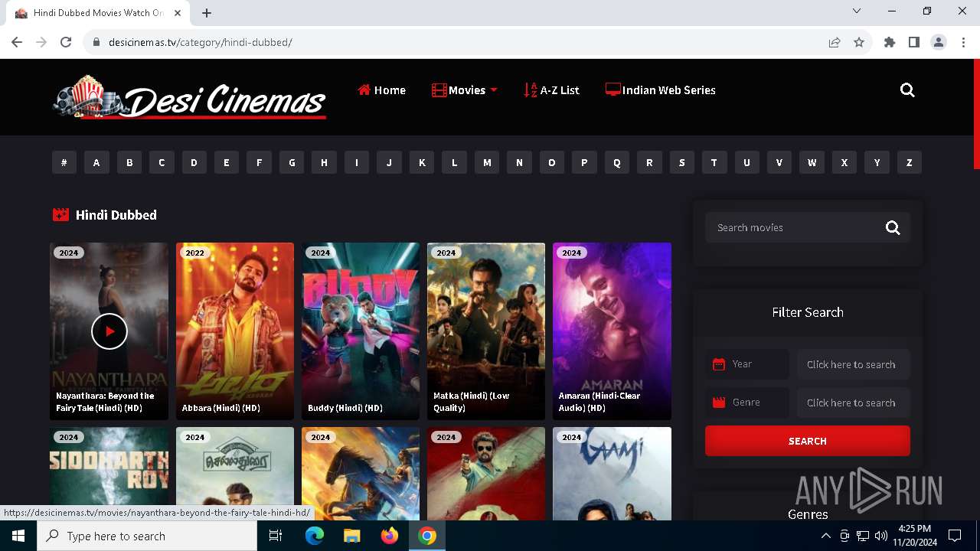Open the Chrome extensions puzzle icon
Viewport: 980px width, 551px height.
(890, 42)
